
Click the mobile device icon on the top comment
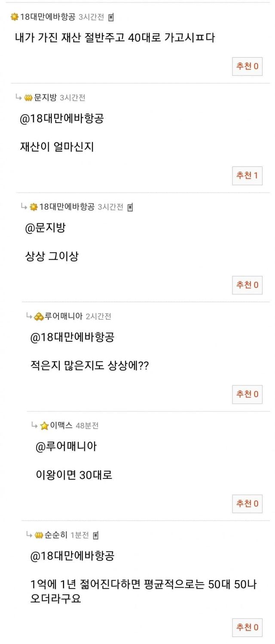pos(111,18)
